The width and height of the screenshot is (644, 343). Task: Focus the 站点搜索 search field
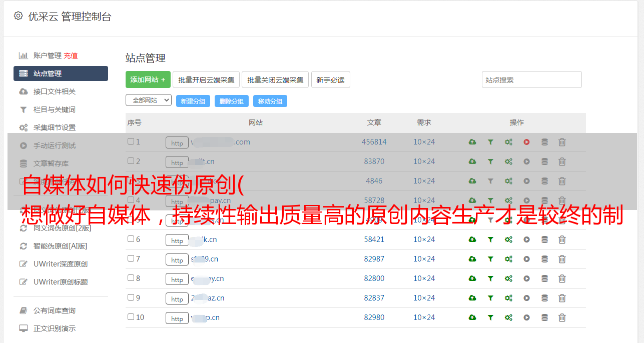coord(532,79)
